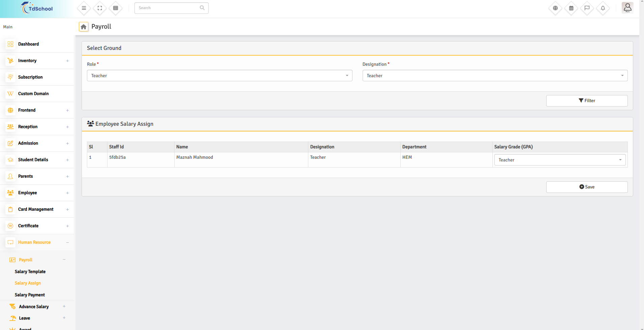The width and height of the screenshot is (644, 330).
Task: Go to Salary Payment page
Action: [x=30, y=295]
